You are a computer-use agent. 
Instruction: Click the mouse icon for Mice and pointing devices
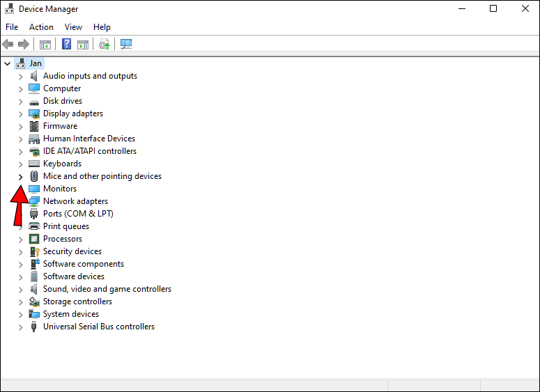33,176
